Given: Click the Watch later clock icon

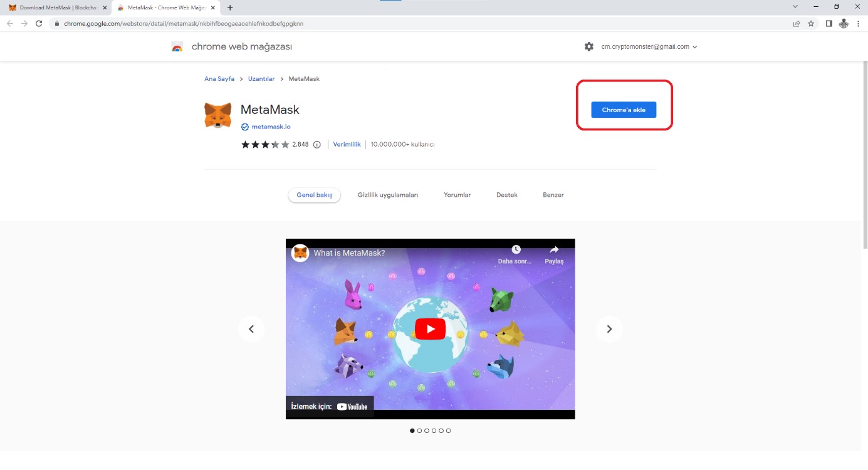Looking at the screenshot, I should (515, 250).
